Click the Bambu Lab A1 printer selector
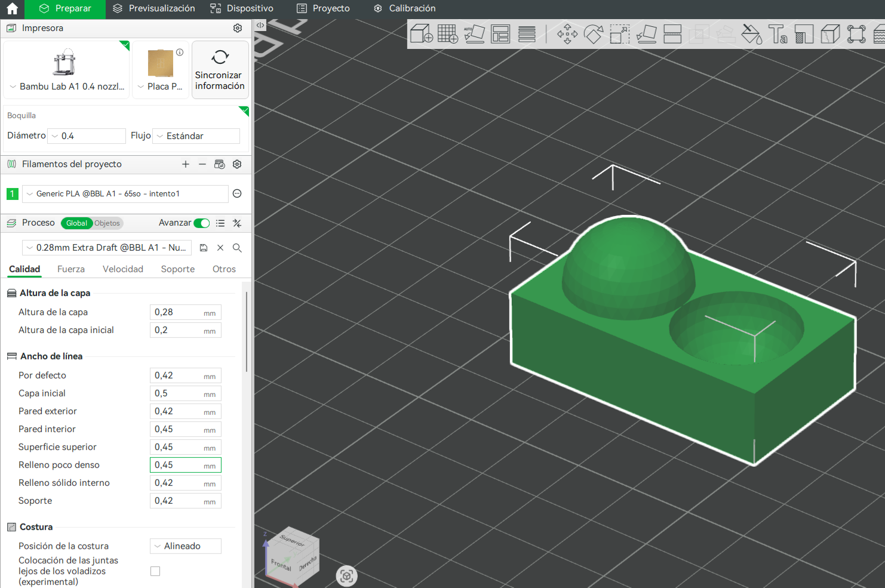The height and width of the screenshot is (588, 885). pyautogui.click(x=66, y=70)
